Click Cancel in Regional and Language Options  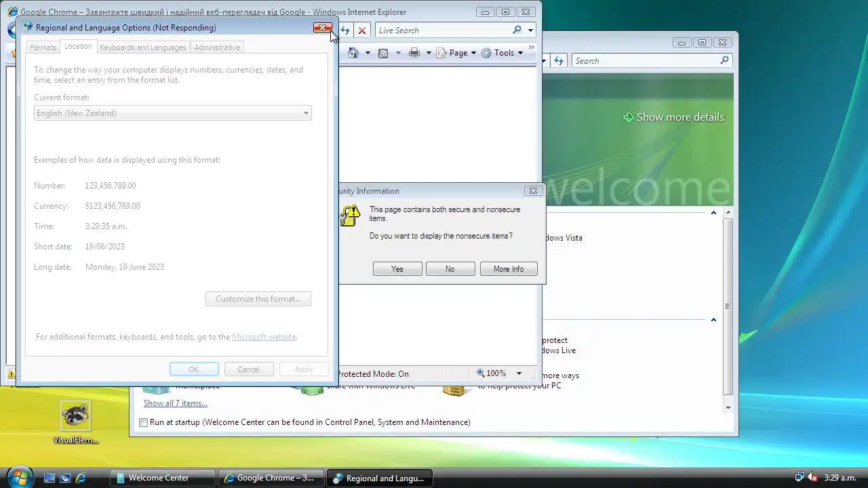point(248,369)
